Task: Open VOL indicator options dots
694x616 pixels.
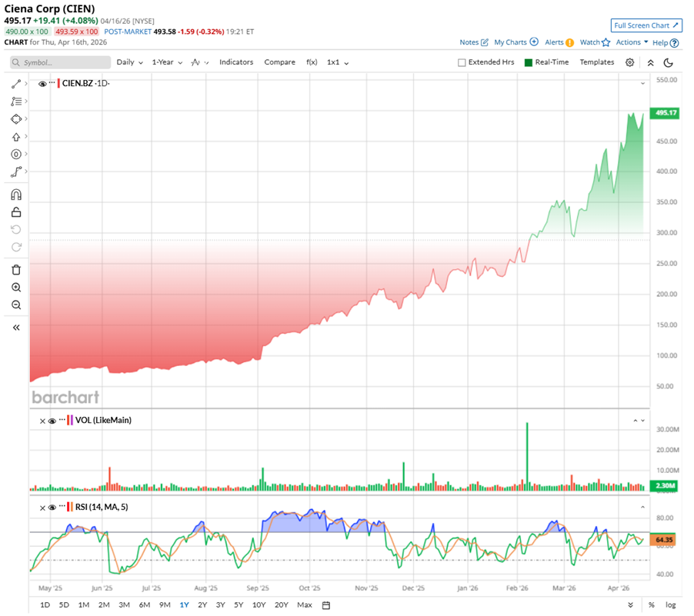Action: click(x=62, y=419)
